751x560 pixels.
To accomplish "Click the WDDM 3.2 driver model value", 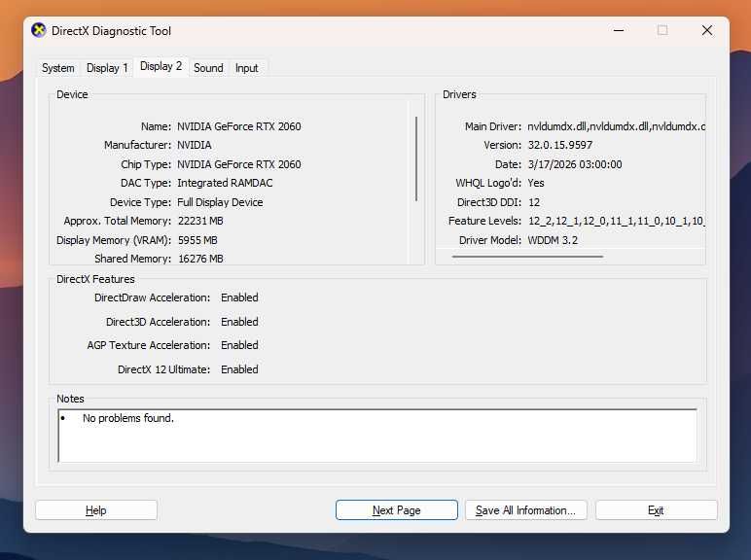I will [553, 240].
